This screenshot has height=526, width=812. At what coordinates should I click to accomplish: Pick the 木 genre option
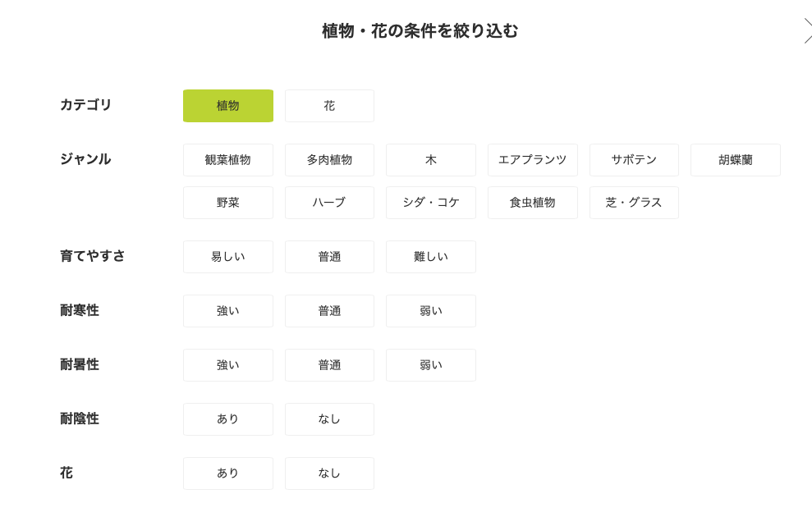(x=431, y=160)
